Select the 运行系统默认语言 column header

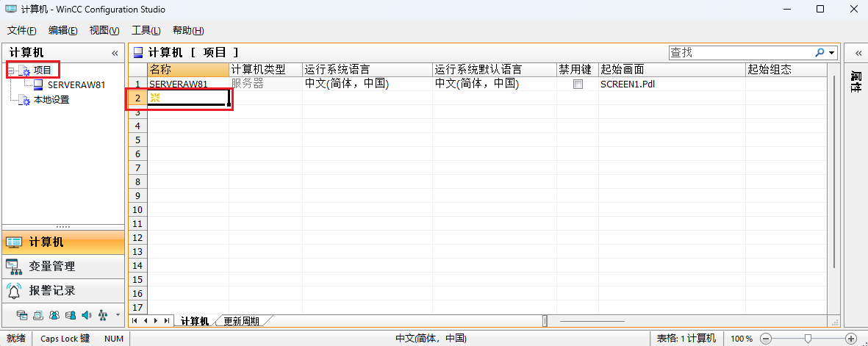pos(495,69)
